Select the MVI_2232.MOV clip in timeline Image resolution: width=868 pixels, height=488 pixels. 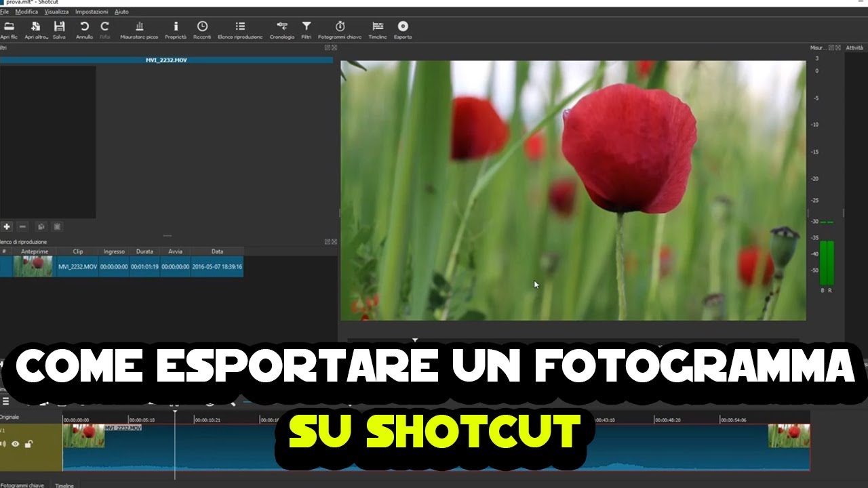click(x=436, y=447)
